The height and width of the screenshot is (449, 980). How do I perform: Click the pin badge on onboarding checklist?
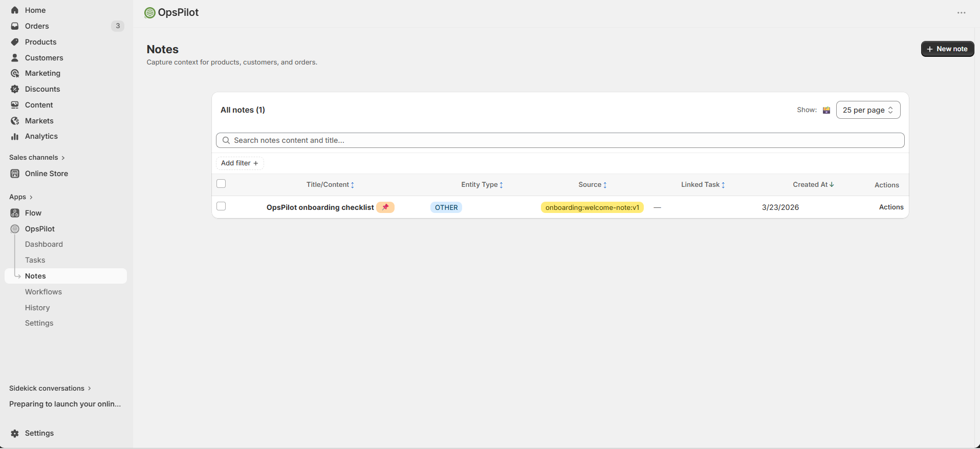click(385, 207)
